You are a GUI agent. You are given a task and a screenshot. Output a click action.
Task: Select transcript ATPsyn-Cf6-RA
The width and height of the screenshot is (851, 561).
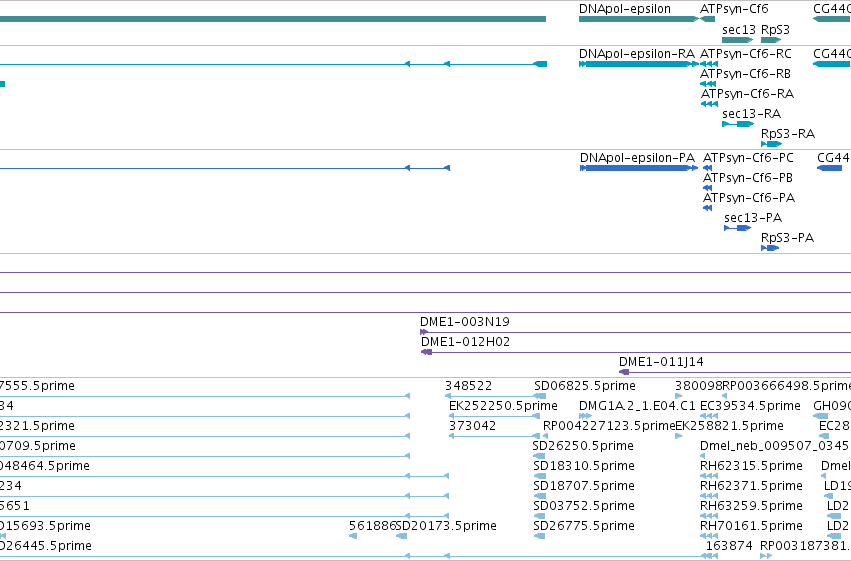(x=747, y=94)
